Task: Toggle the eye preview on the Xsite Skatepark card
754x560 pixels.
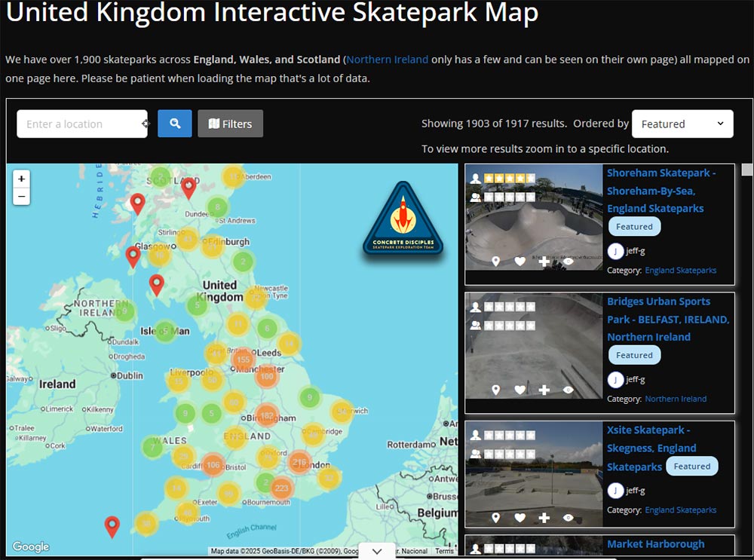Action: pyautogui.click(x=568, y=518)
